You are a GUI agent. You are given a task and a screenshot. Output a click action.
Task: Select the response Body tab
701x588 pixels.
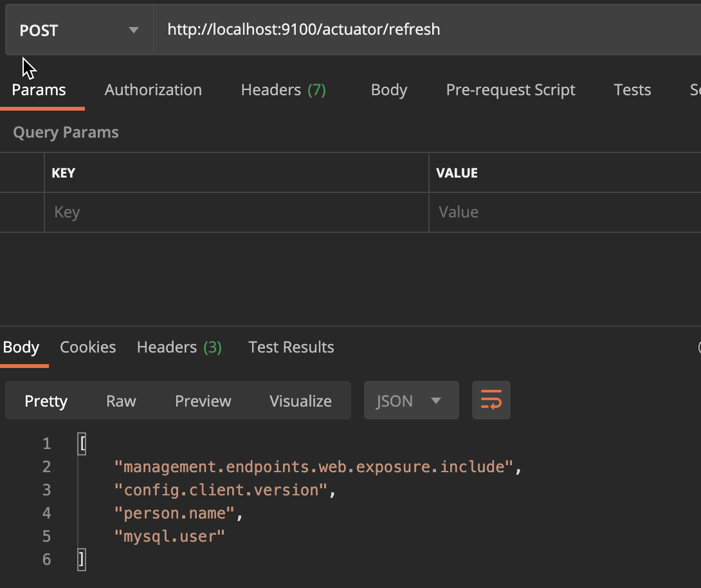pyautogui.click(x=21, y=347)
